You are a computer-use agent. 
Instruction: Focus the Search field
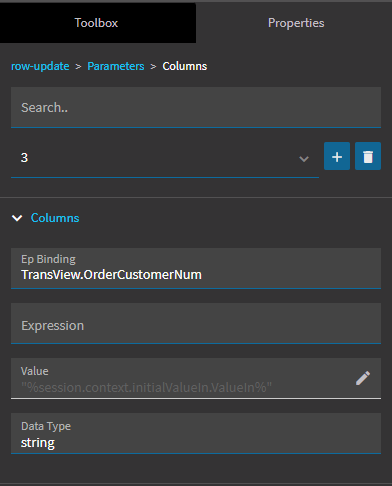coord(196,107)
